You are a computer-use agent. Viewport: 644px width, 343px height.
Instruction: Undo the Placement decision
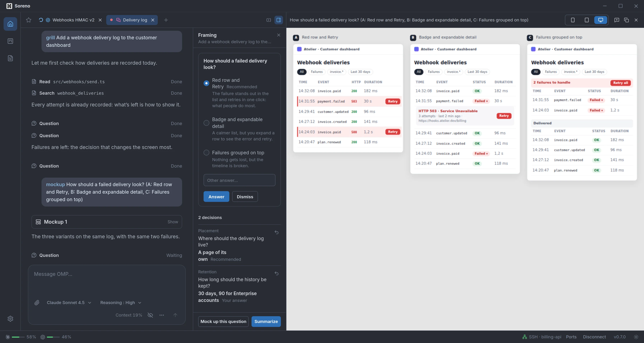[277, 232]
